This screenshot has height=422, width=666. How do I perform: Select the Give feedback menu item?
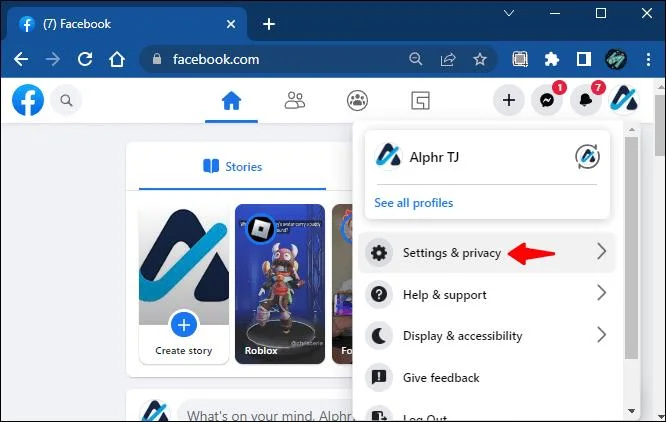click(487, 377)
